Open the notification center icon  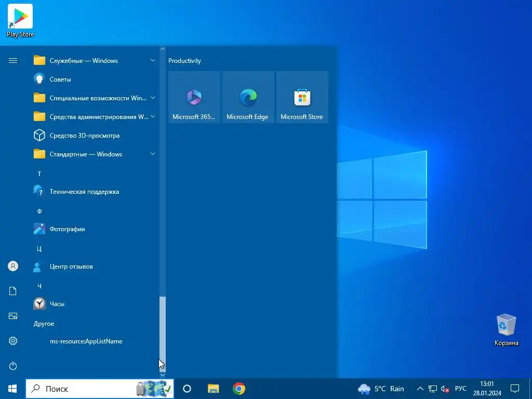515,389
